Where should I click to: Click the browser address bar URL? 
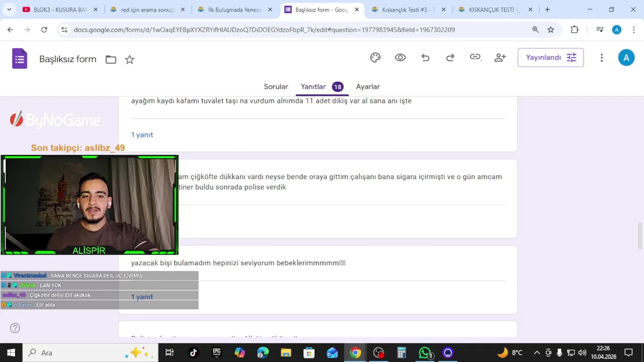(264, 30)
